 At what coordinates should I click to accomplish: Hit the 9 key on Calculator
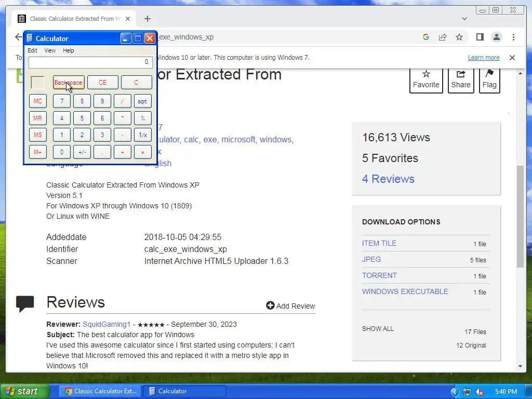tap(102, 101)
